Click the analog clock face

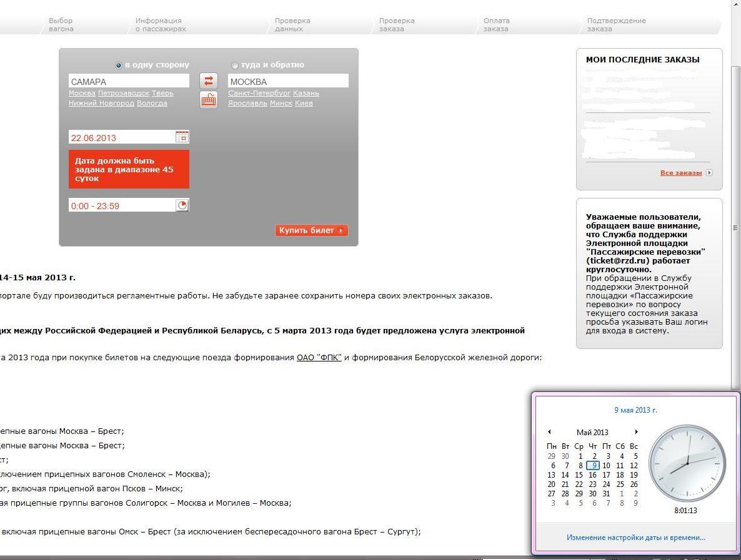(687, 463)
